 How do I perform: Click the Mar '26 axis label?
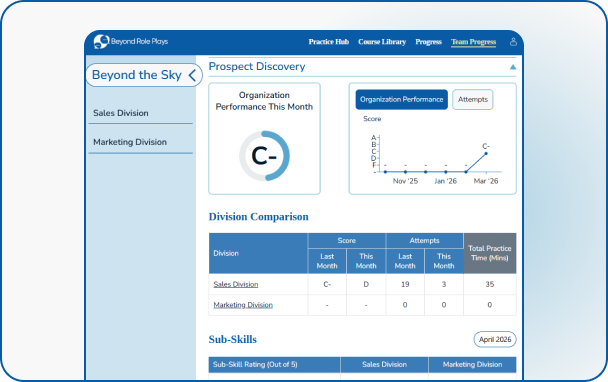(x=486, y=181)
